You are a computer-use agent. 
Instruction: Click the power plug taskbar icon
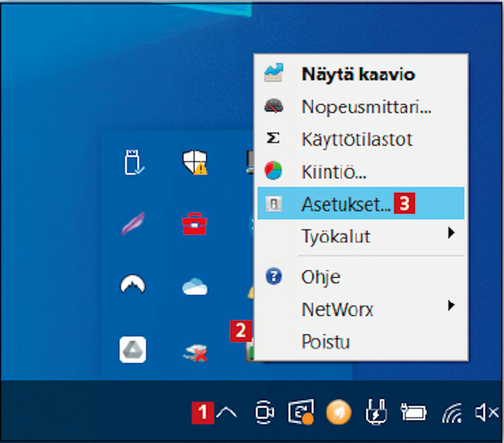click(376, 412)
